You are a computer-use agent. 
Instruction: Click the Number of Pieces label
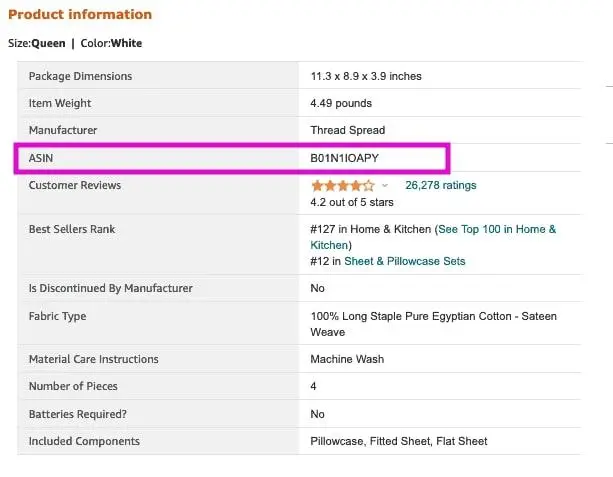point(73,386)
